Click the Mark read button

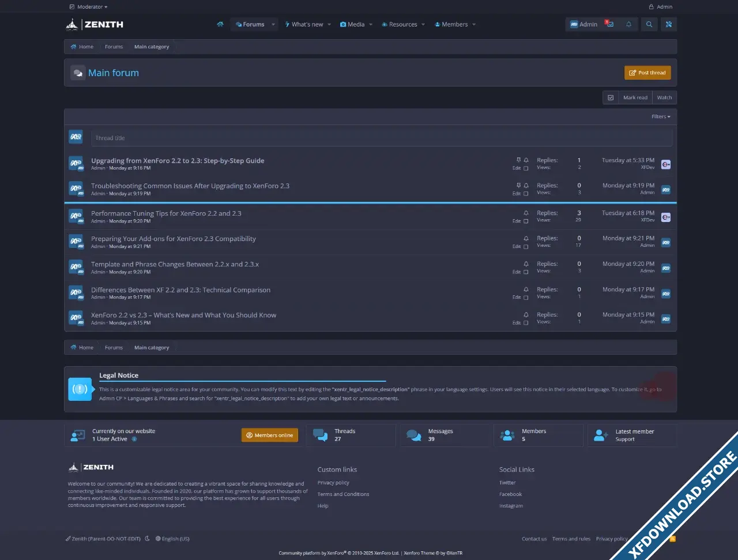pyautogui.click(x=635, y=97)
